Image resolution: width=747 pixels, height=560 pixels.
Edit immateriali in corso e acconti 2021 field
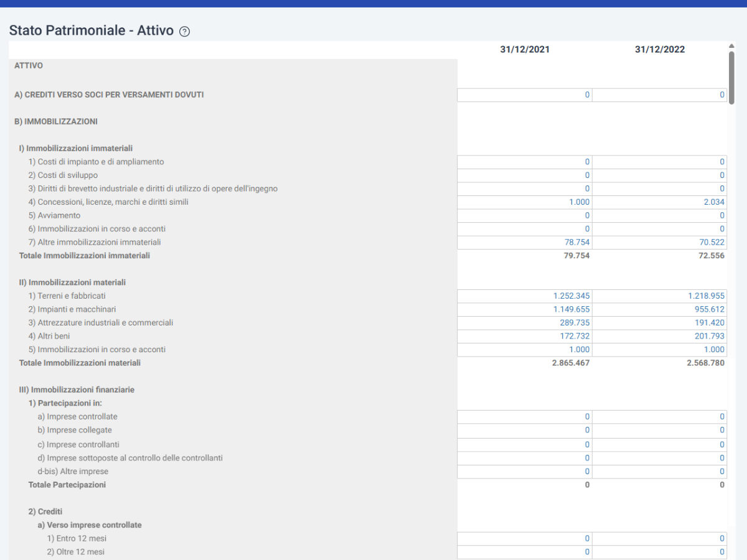tap(525, 229)
